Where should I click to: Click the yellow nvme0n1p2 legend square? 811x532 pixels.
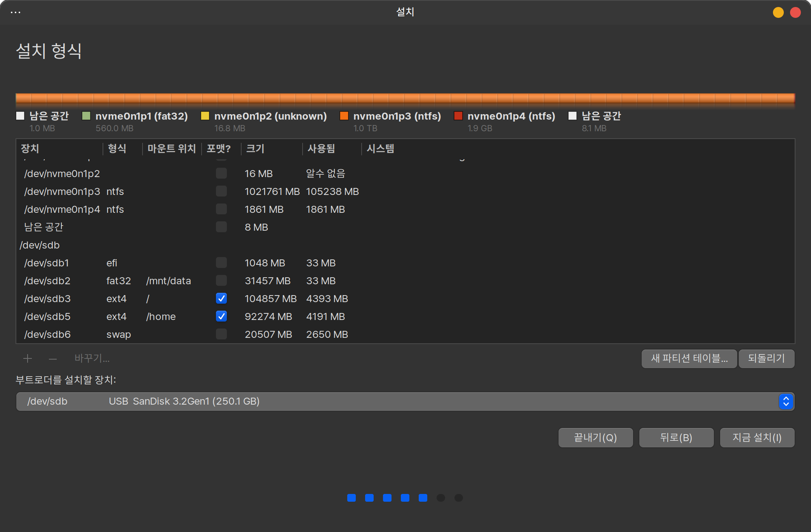[205, 116]
